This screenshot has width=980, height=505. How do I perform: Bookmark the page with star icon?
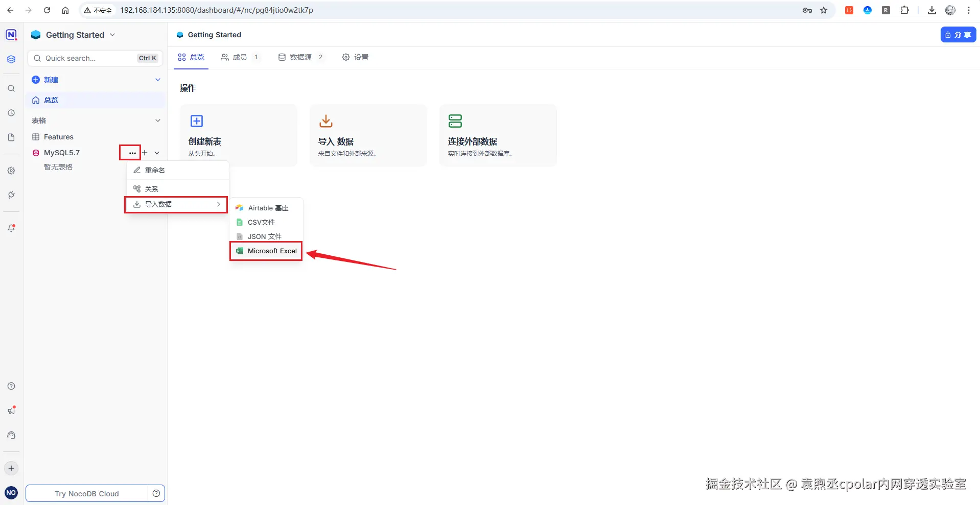[x=824, y=10]
